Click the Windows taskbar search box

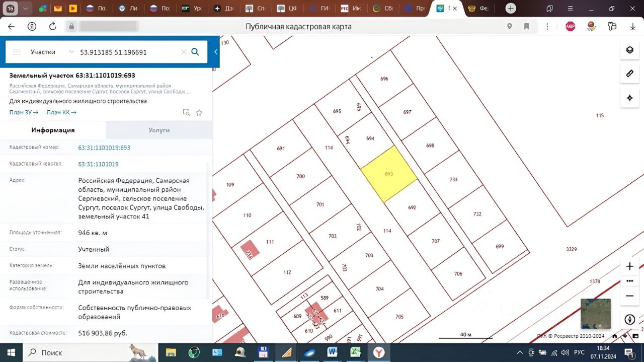point(91,352)
